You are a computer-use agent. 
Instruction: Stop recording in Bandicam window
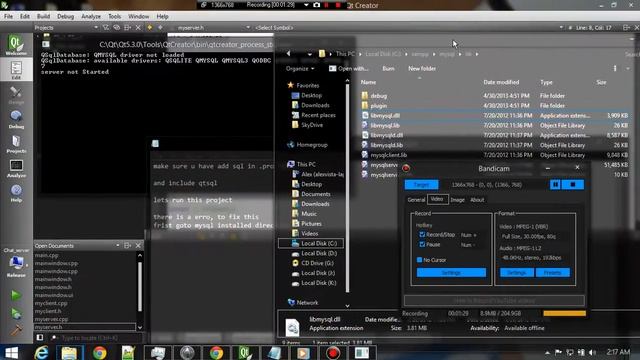tap(573, 184)
